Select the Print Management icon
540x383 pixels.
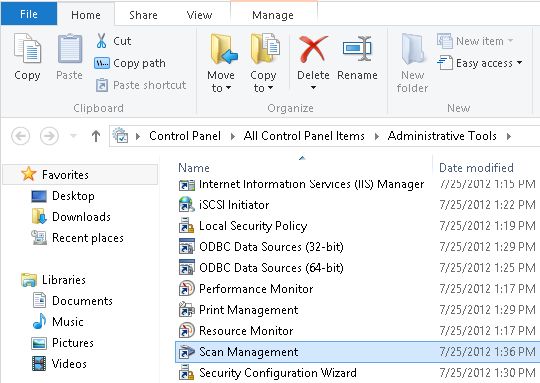pyautogui.click(x=187, y=310)
